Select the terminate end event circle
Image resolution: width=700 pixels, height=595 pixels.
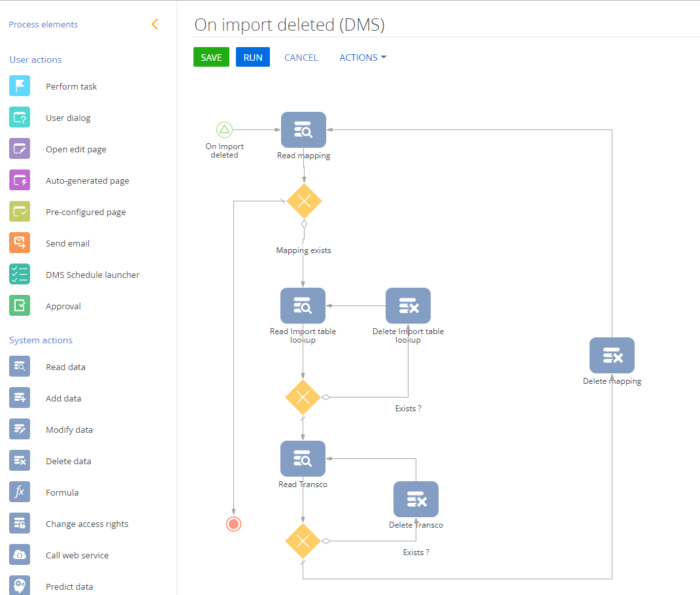pyautogui.click(x=233, y=524)
